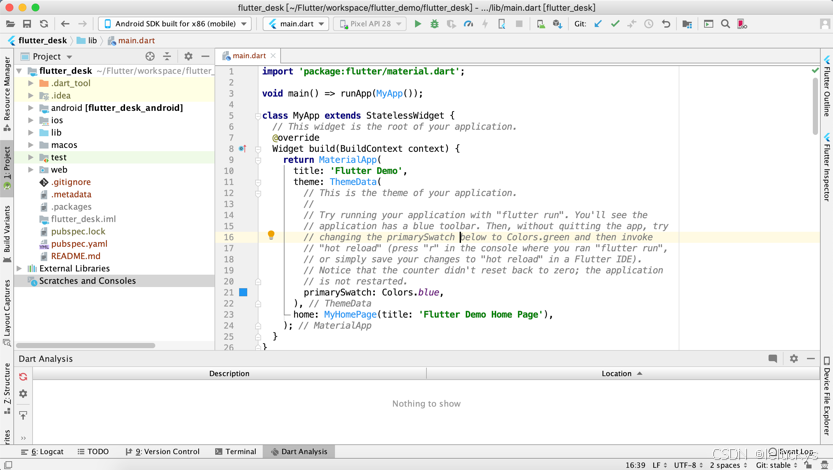
Task: Open the device selector dropdown
Action: click(x=175, y=24)
